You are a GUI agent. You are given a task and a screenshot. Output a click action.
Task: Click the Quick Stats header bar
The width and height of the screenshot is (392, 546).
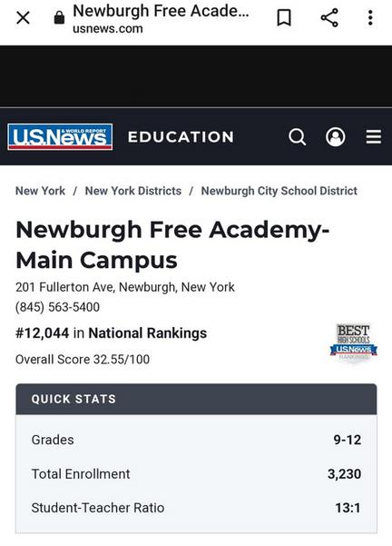tap(196, 399)
